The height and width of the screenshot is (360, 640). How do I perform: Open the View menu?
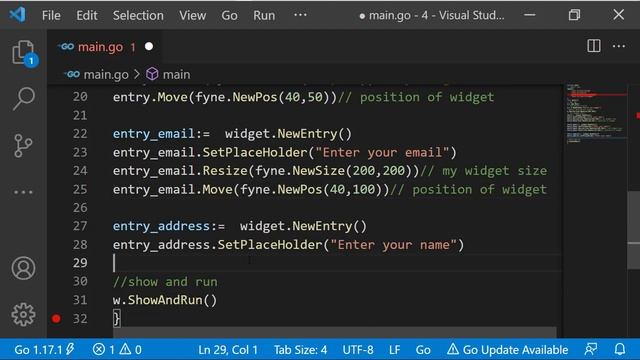coord(192,16)
